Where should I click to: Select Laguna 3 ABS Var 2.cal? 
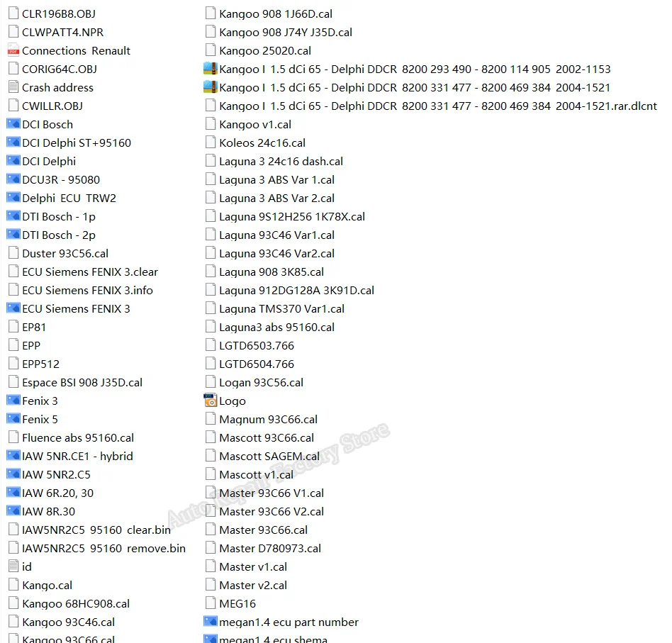(x=270, y=198)
